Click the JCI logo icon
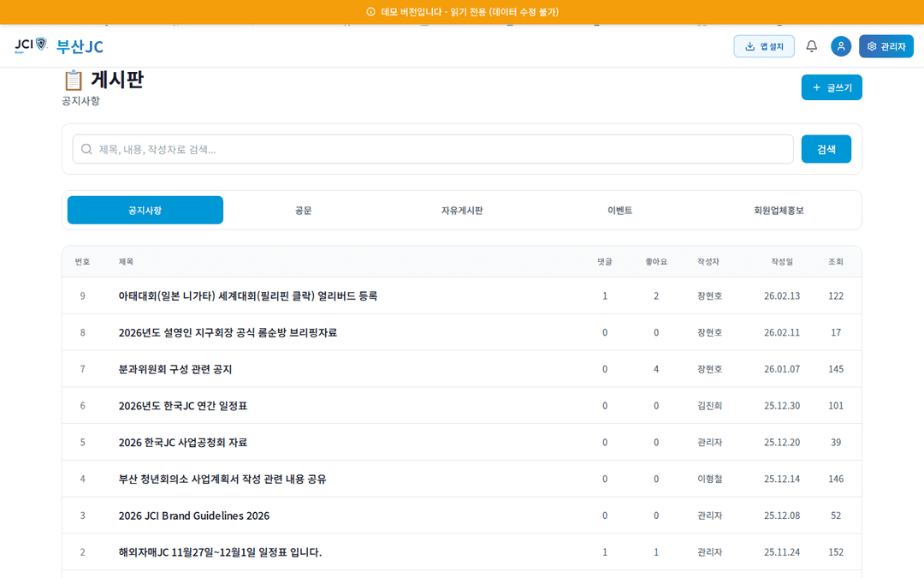This screenshot has height=578, width=924. click(30, 45)
